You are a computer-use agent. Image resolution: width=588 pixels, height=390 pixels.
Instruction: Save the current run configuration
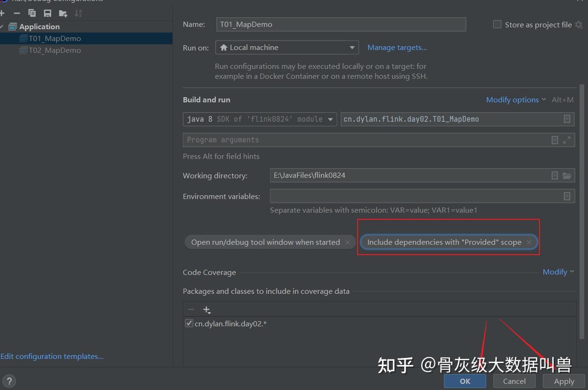tap(47, 13)
